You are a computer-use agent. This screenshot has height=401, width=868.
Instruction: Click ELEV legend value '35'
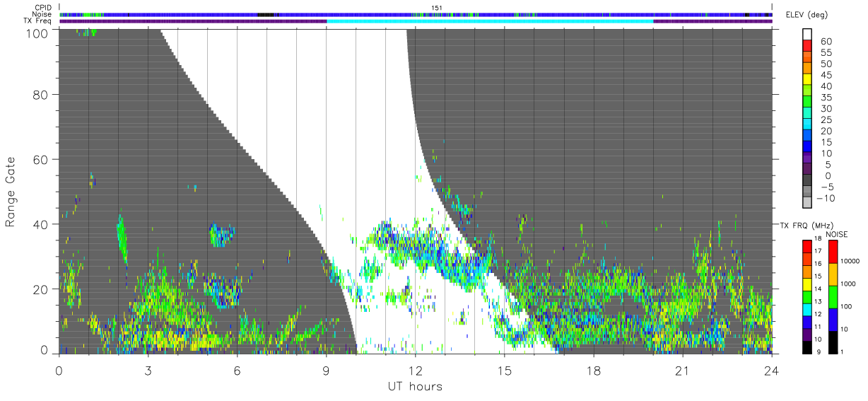[826, 98]
